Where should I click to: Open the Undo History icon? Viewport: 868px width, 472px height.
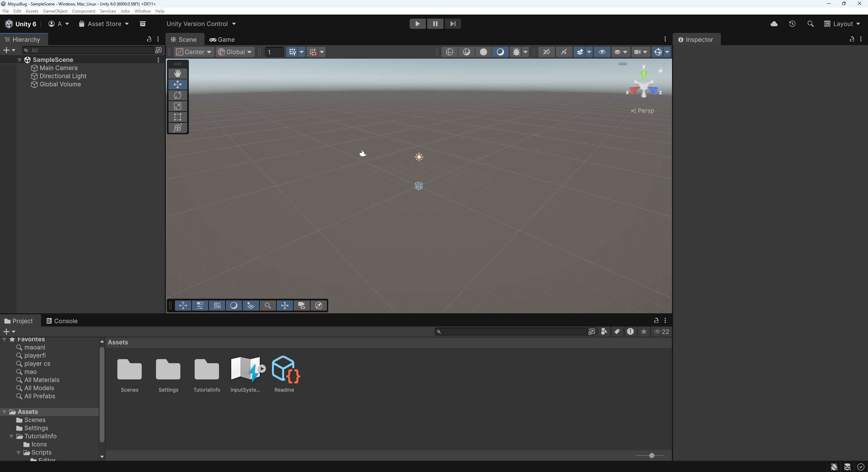point(792,24)
